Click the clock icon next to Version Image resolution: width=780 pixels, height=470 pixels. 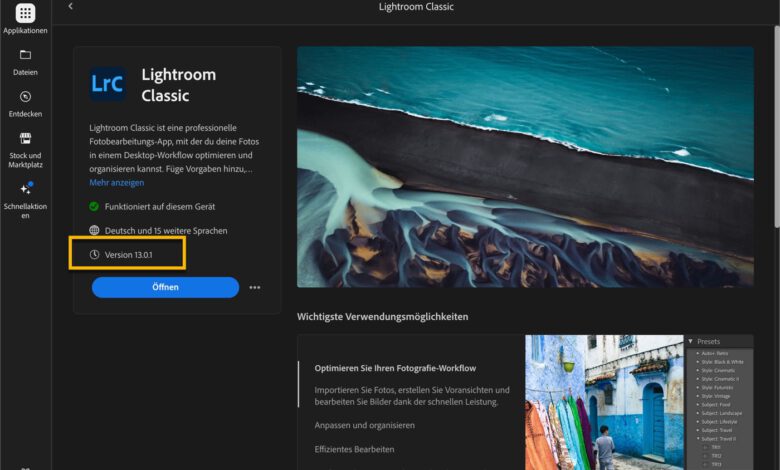94,255
